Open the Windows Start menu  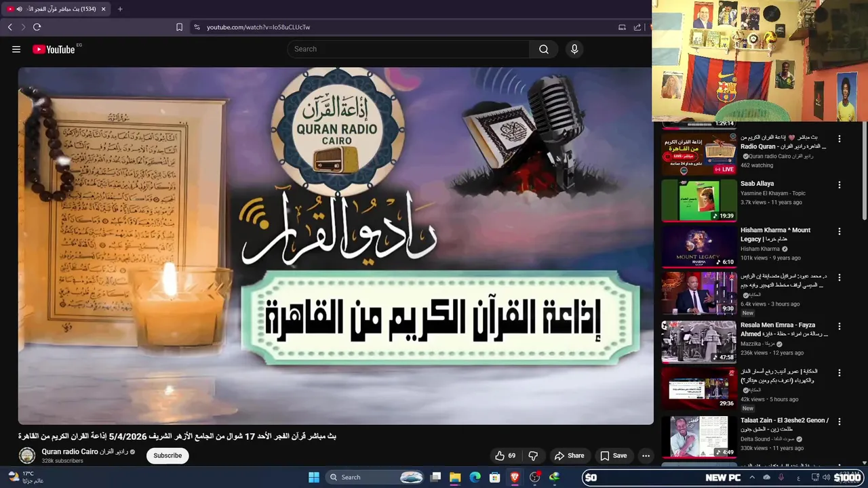tap(314, 477)
